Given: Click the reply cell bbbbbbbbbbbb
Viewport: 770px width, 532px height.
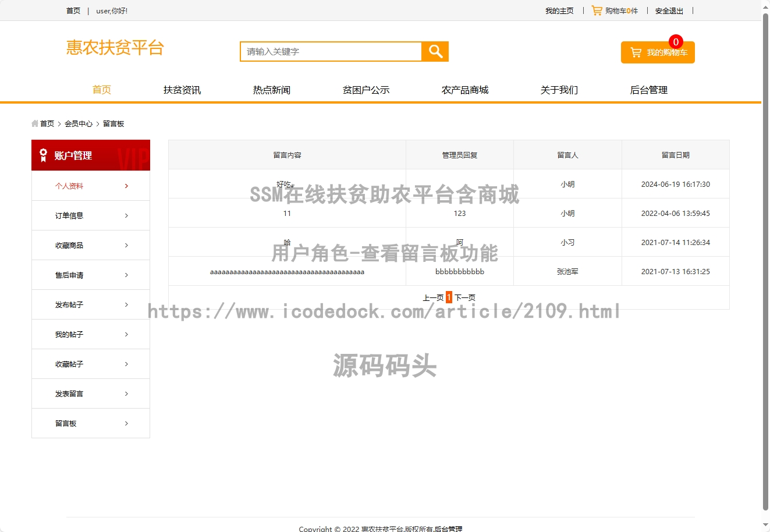Looking at the screenshot, I should (460, 271).
